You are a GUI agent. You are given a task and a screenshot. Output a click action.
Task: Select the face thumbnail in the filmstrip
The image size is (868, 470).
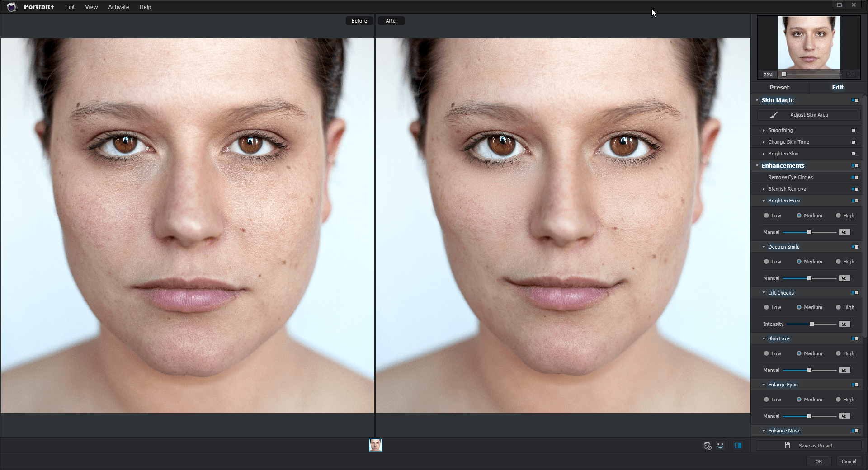[375, 446]
